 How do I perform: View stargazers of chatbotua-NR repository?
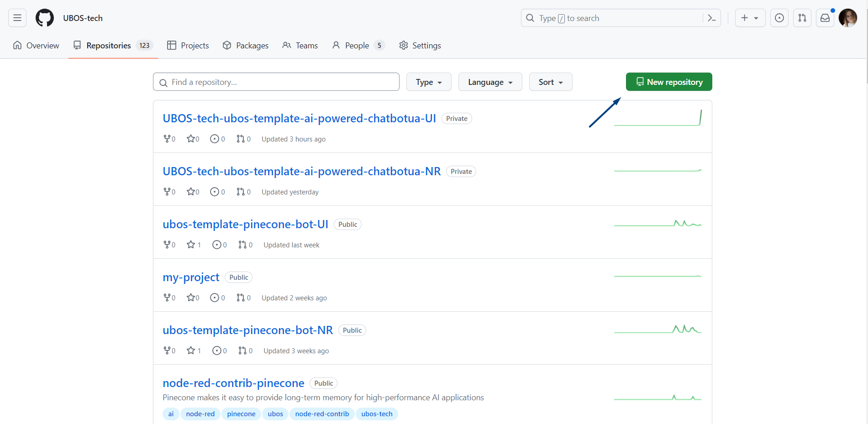coord(193,192)
